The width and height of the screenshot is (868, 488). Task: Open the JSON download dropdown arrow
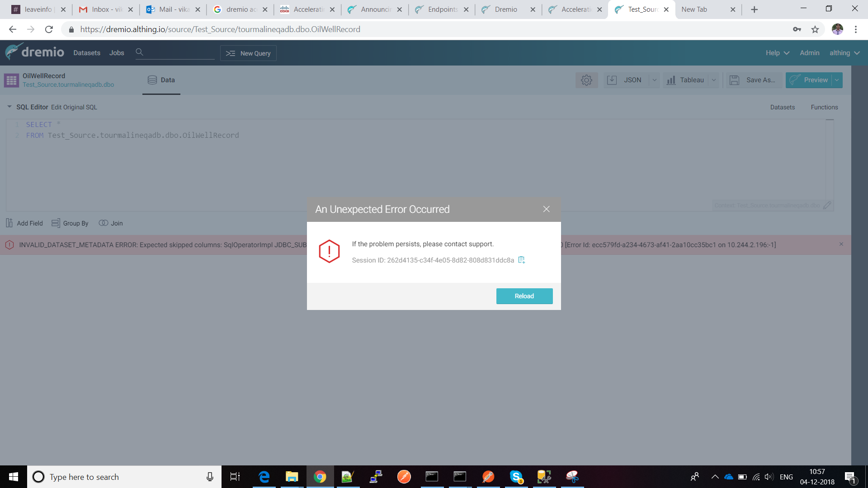click(654, 80)
